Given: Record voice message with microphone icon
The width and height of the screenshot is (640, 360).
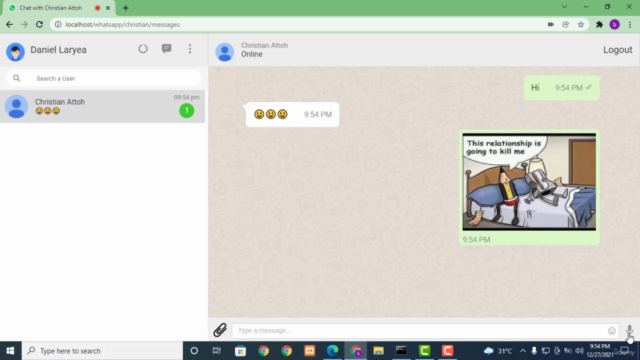Looking at the screenshot, I should coord(629,331).
